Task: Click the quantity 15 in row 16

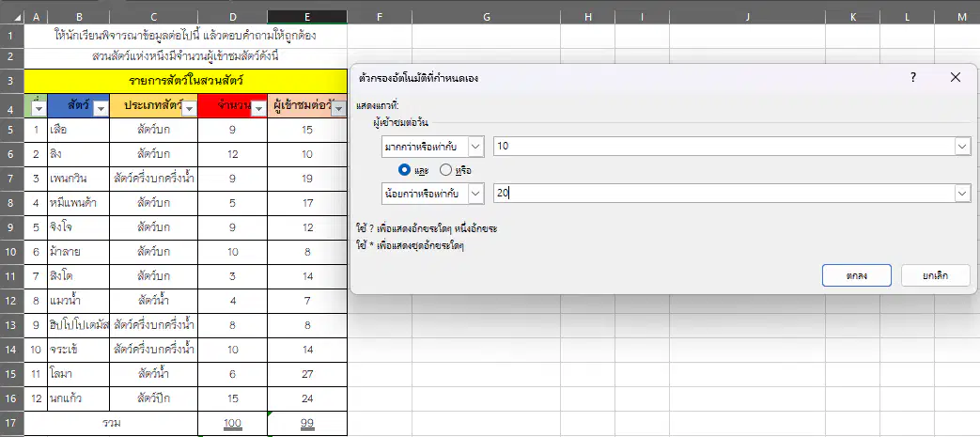Action: tap(232, 398)
